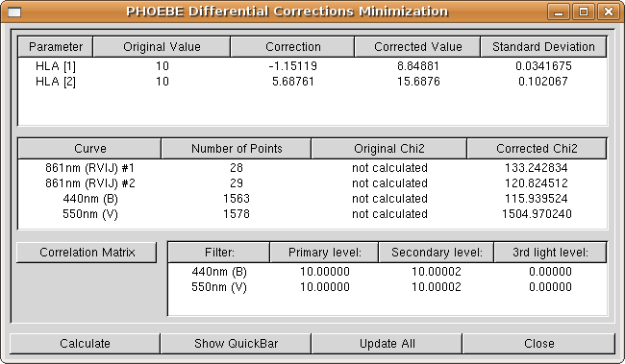Click the Original Chi2 column header
The height and width of the screenshot is (364, 625).
[389, 149]
